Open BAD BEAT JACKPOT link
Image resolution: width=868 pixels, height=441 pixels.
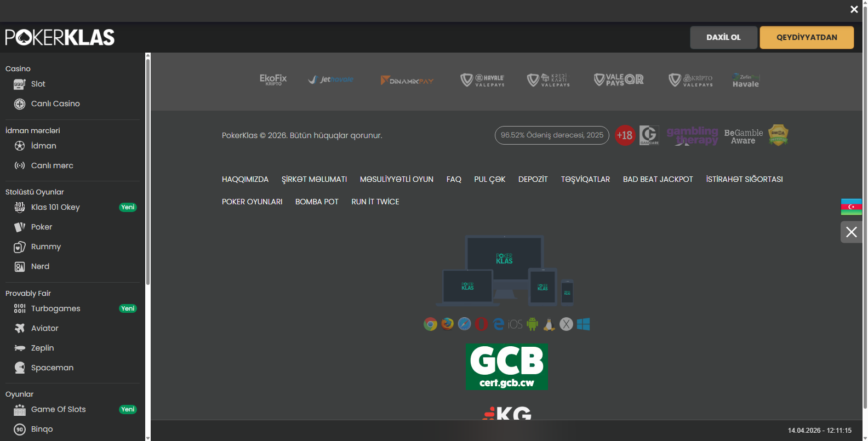point(658,179)
